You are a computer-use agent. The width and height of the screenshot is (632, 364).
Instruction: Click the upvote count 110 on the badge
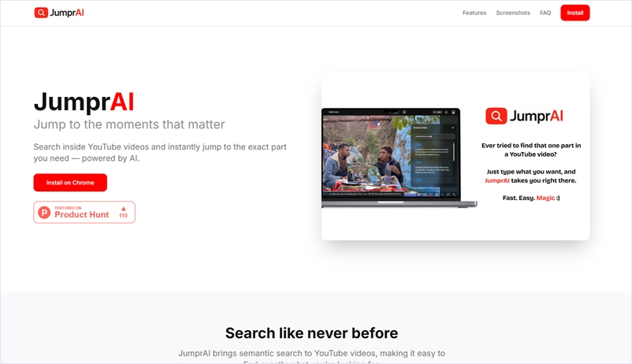(x=123, y=216)
